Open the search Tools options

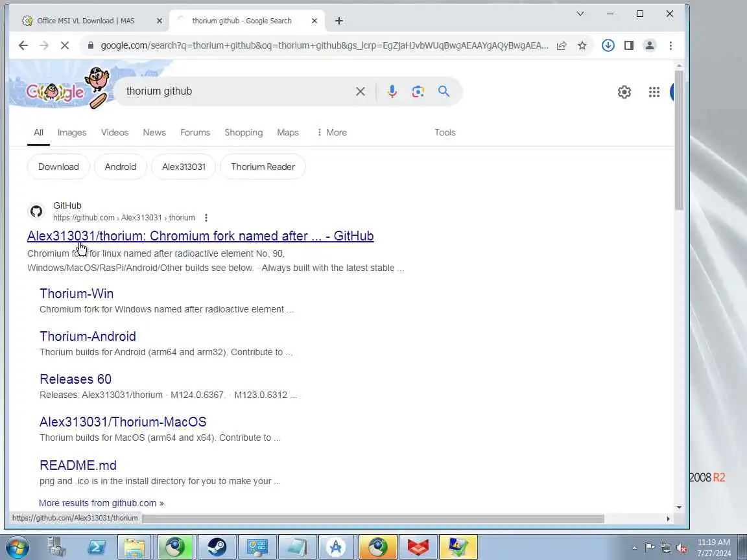(445, 132)
